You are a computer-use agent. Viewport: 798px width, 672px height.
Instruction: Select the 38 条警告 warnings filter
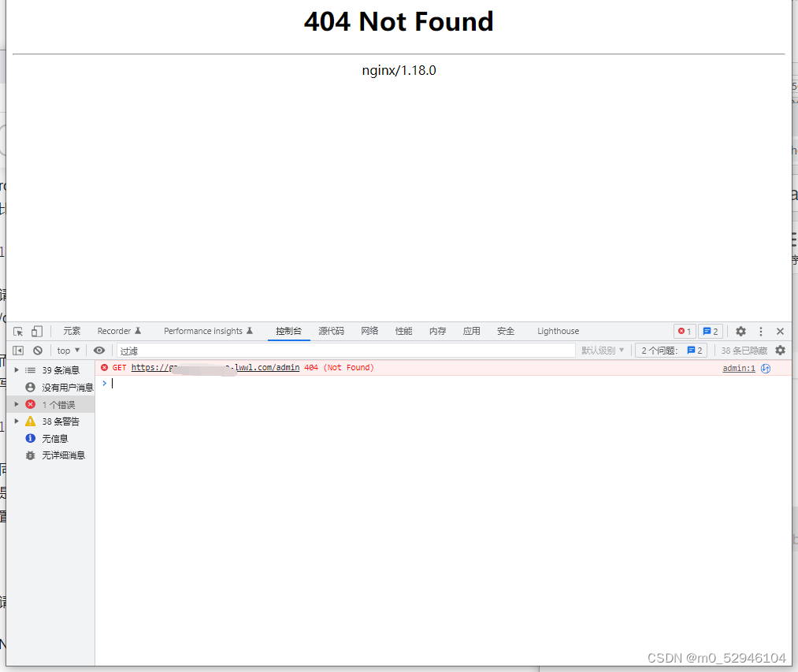click(55, 421)
